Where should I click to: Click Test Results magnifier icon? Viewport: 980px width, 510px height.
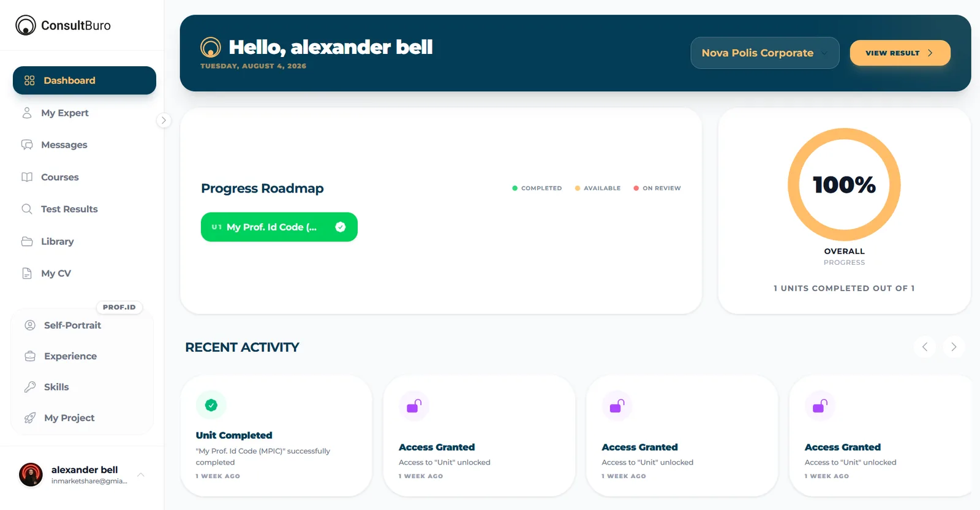pyautogui.click(x=27, y=209)
